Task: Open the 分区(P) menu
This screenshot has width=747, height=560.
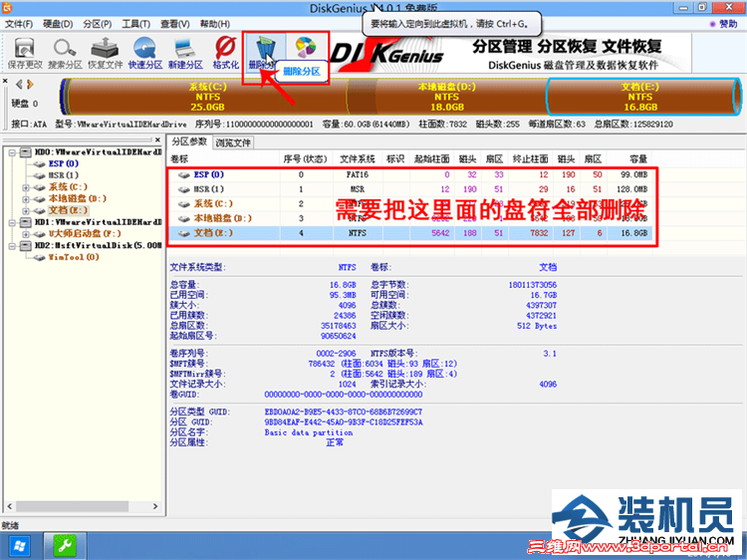Action: pos(98,24)
